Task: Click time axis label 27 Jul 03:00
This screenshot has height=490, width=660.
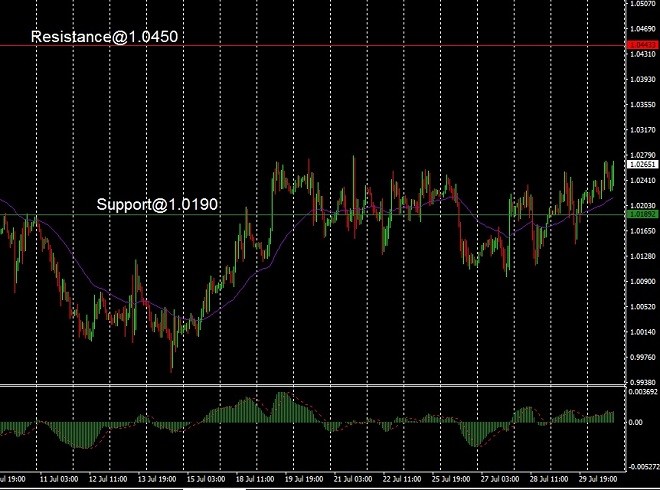Action: click(x=500, y=479)
